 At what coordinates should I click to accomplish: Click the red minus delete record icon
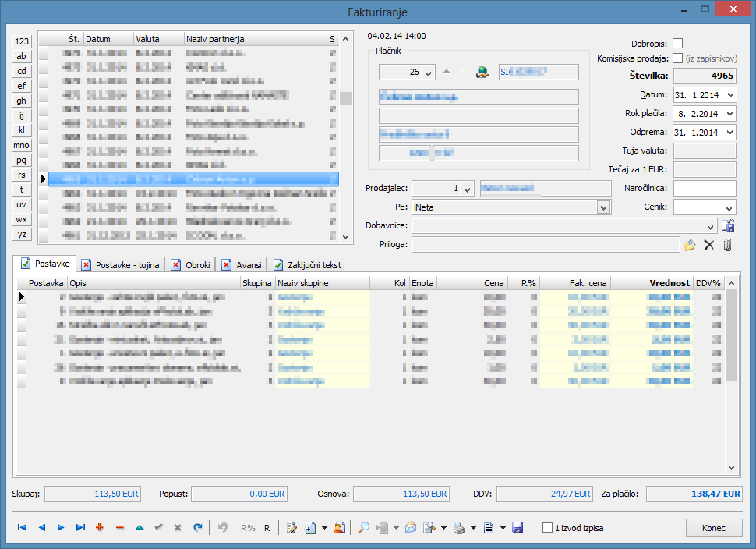pyautogui.click(x=119, y=528)
